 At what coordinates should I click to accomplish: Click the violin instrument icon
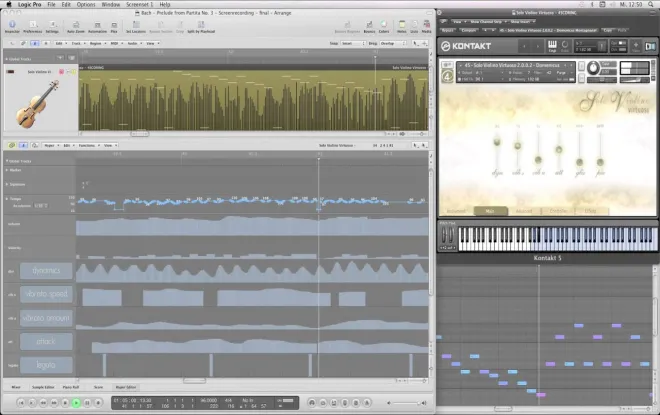point(37,104)
